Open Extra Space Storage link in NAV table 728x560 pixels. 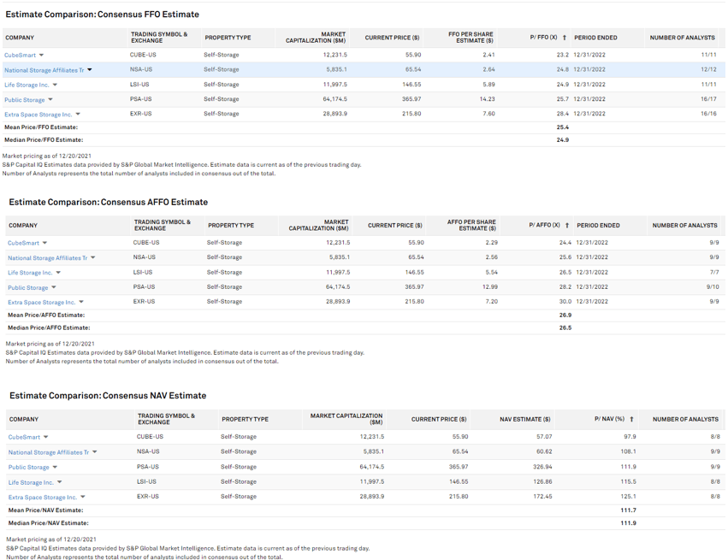click(42, 498)
